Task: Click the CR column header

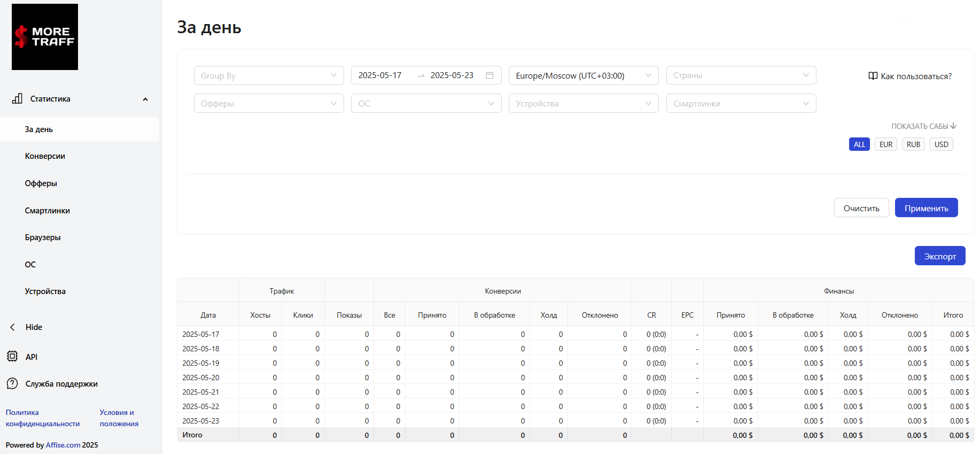Action: tap(651, 315)
